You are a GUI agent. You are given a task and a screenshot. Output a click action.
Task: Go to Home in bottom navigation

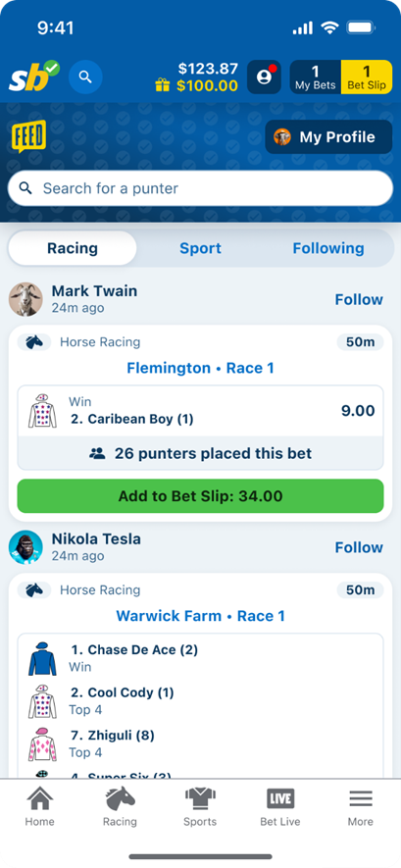(40, 807)
